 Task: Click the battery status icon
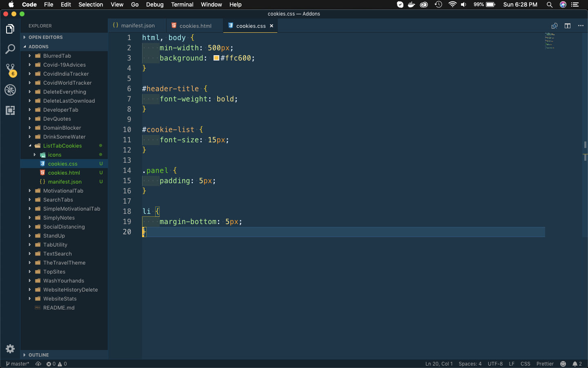[490, 4]
